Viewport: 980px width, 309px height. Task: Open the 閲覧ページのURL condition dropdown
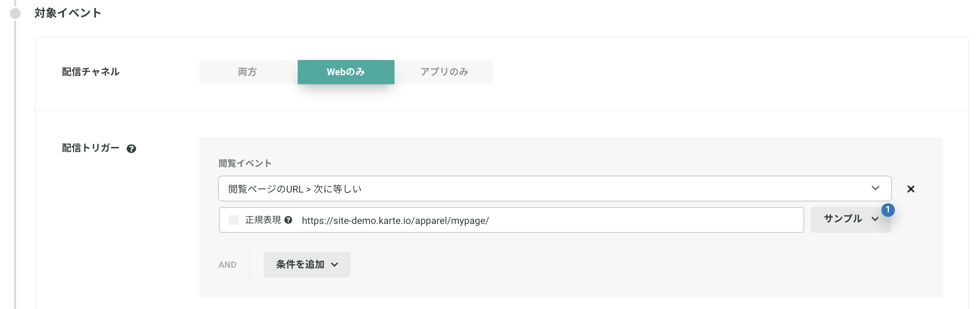coord(555,189)
